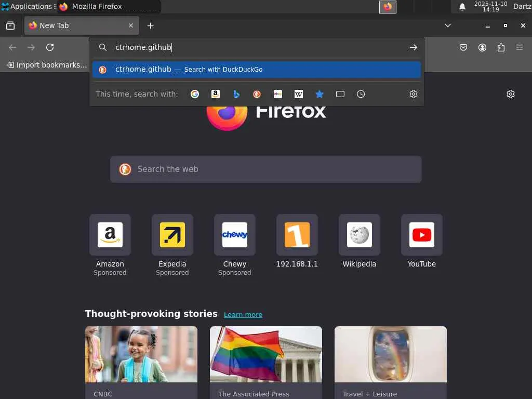Click Import bookmarks in the bookmarks toolbar
The height and width of the screenshot is (399, 532).
pyautogui.click(x=47, y=65)
